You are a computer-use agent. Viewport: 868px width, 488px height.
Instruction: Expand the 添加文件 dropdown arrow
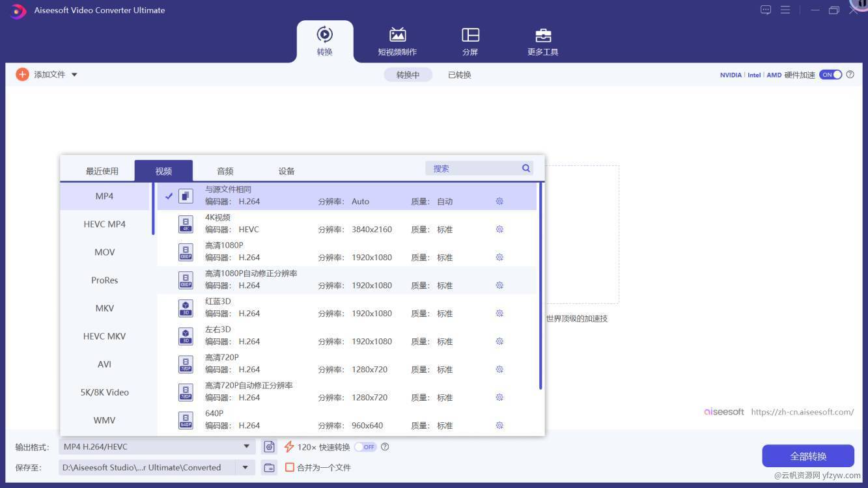[74, 75]
